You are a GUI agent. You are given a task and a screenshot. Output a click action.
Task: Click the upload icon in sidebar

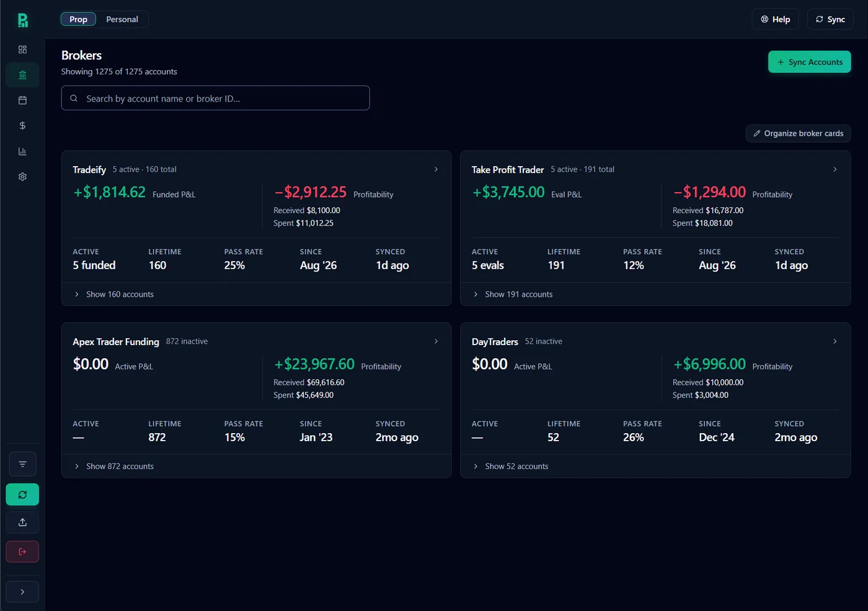tap(22, 522)
